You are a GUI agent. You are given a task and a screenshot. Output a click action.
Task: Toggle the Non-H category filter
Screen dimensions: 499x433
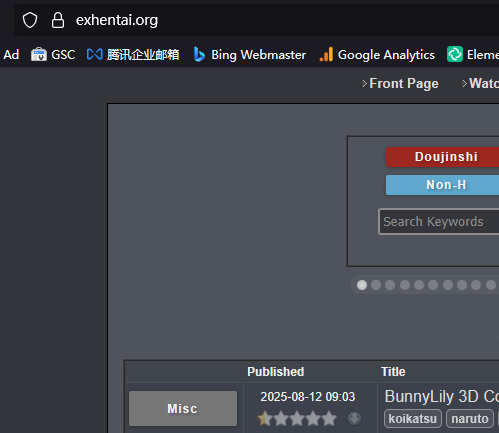442,185
